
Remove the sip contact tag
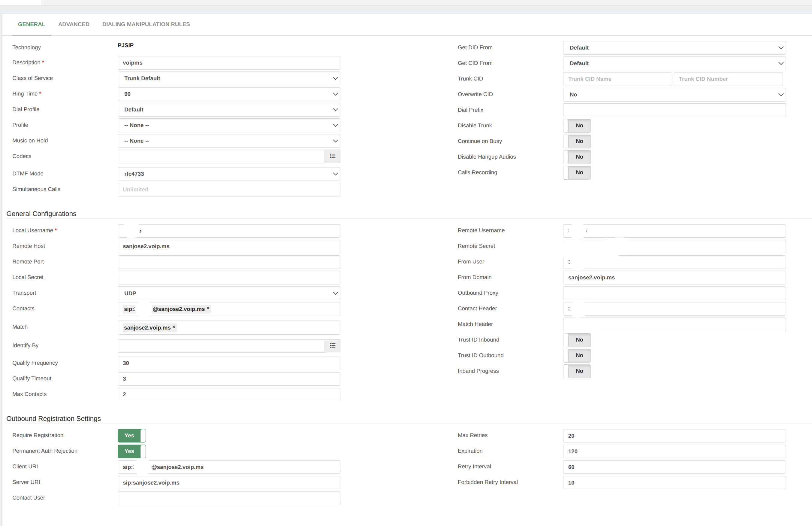(208, 308)
